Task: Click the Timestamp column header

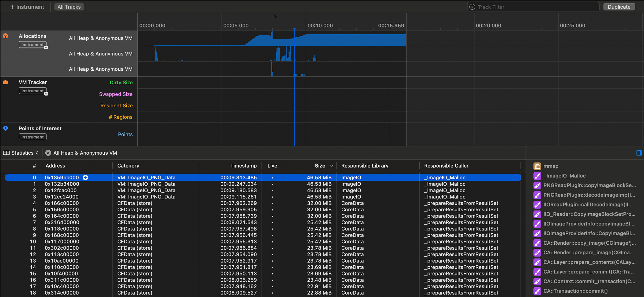Action: tap(243, 166)
